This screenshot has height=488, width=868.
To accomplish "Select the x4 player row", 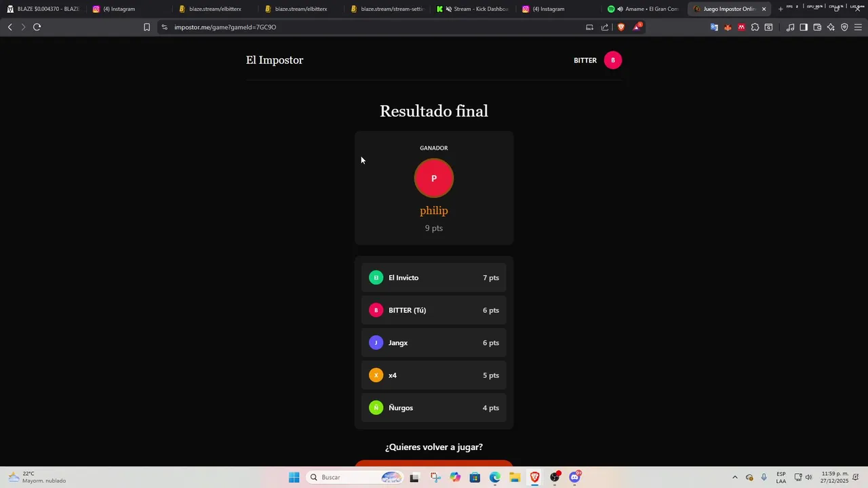I will point(434,375).
